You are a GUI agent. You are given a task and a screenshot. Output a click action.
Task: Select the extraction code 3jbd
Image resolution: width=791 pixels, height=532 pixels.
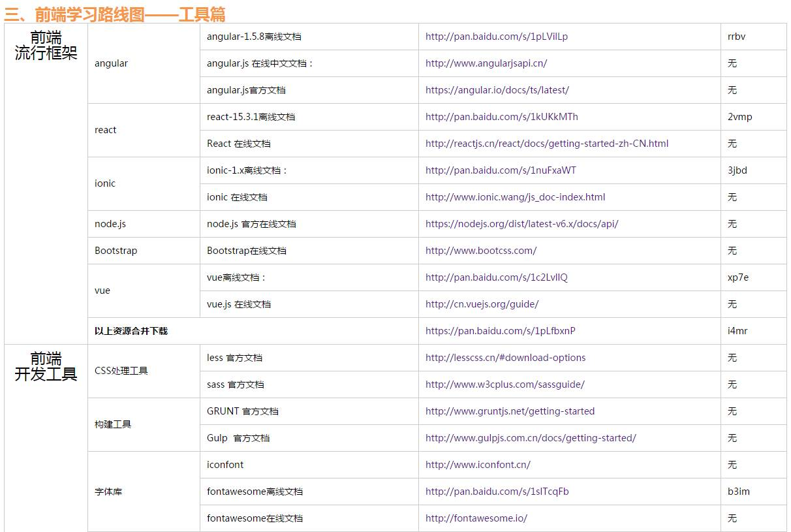point(737,170)
